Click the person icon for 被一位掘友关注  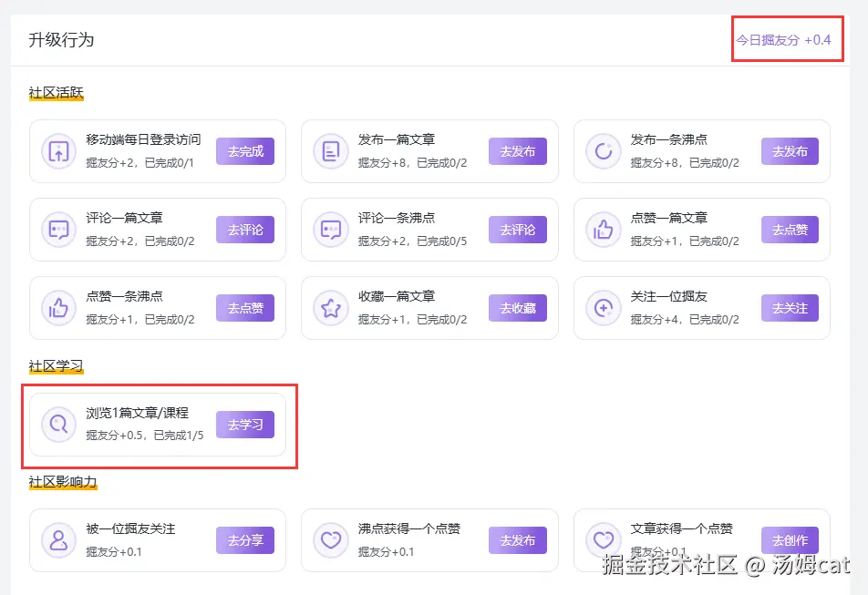tap(58, 540)
